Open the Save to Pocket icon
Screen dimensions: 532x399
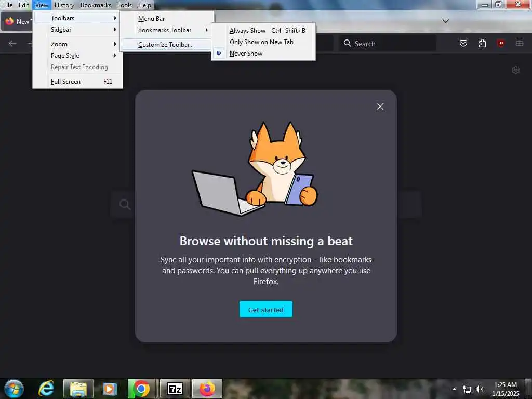coord(463,43)
